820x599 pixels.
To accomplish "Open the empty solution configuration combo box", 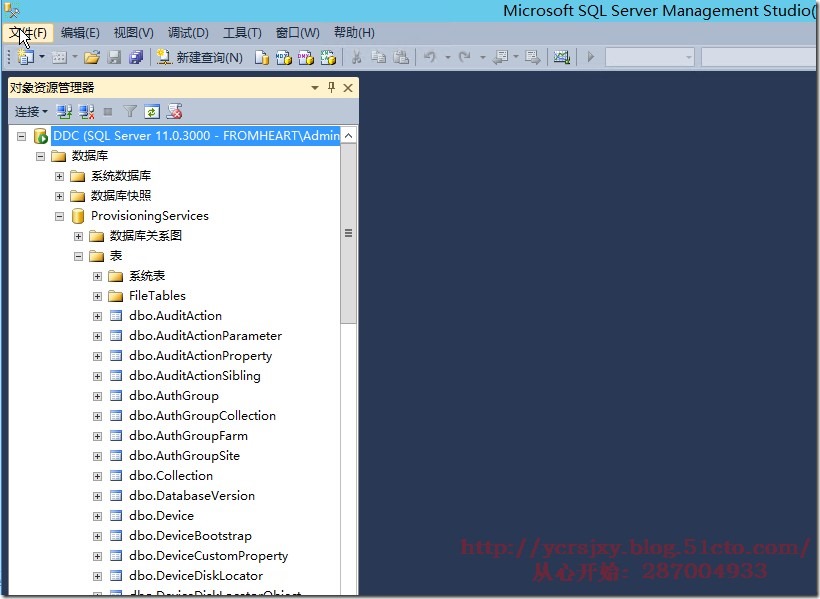I will point(650,57).
